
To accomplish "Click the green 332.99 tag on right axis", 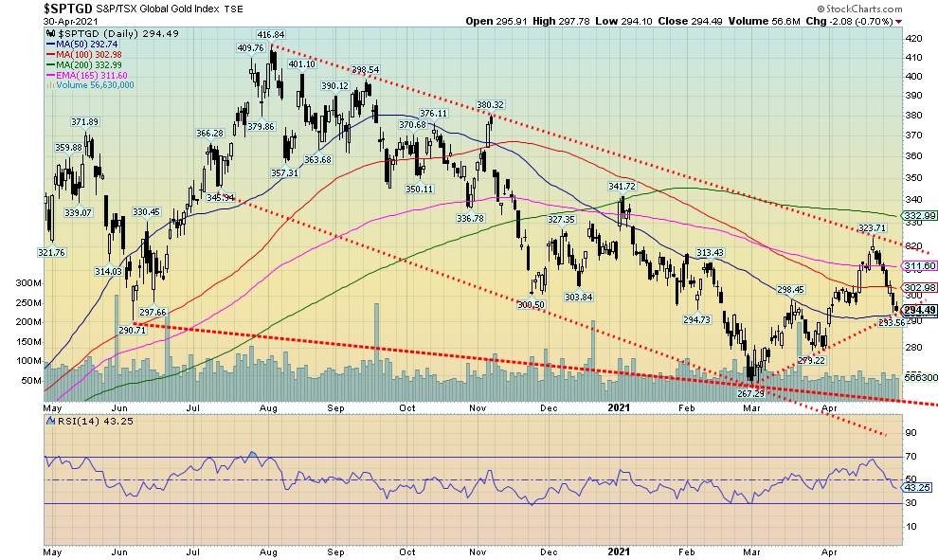I will click(x=919, y=216).
